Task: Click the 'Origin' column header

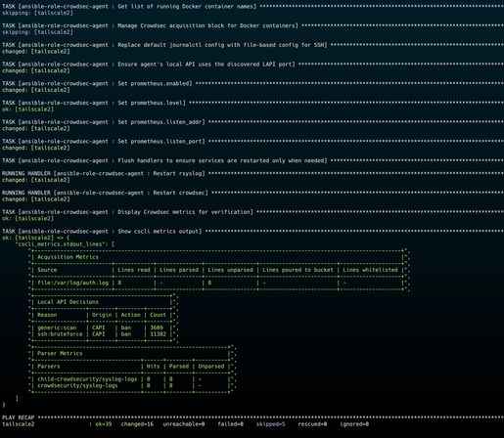Action: coord(102,315)
